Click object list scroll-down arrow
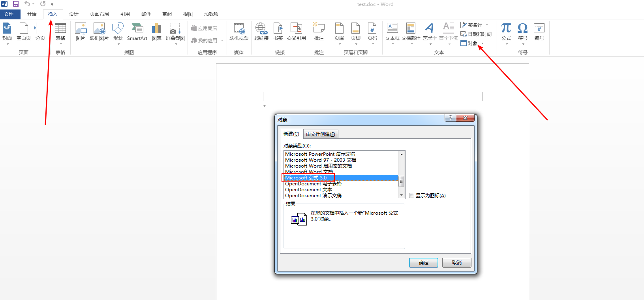Viewport: 644px width, 300px height. coord(402,195)
